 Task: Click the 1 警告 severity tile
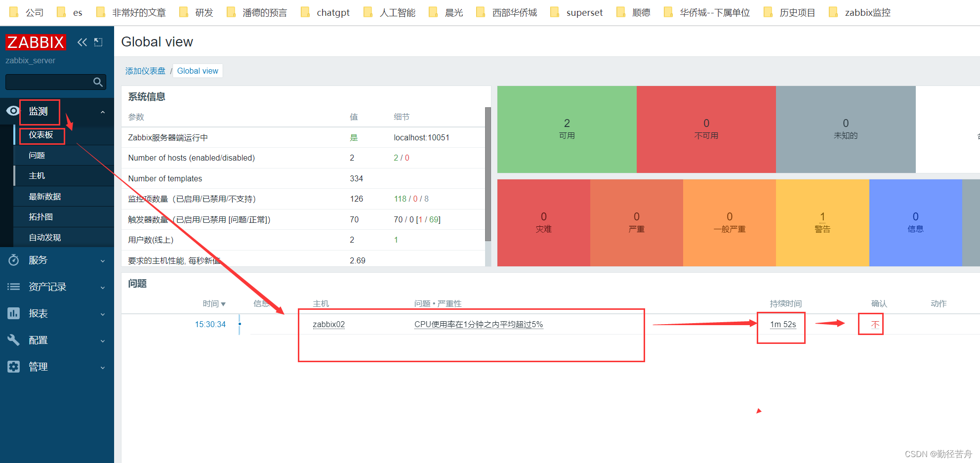[822, 223]
